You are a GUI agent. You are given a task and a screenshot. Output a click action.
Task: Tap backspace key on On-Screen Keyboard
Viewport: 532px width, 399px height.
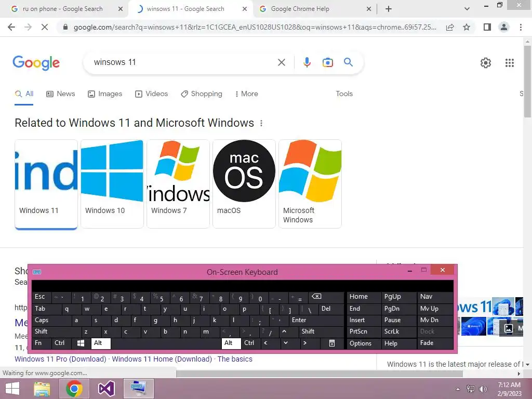326,297
